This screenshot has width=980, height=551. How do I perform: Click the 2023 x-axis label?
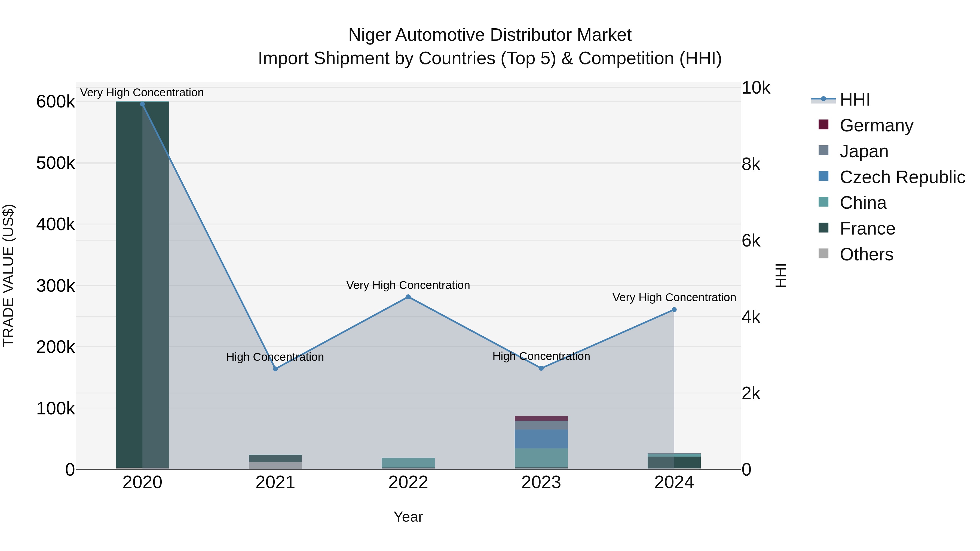click(x=541, y=482)
